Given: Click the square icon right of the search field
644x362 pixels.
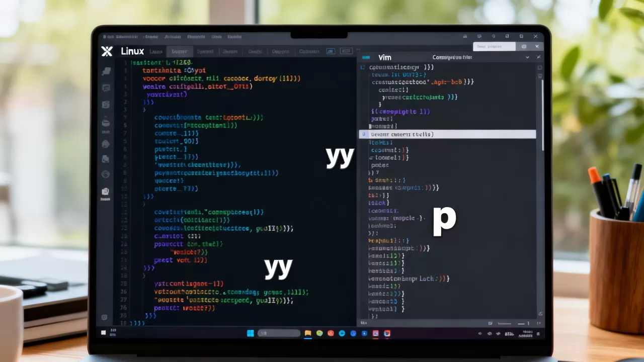Looking at the screenshot, I should click(524, 46).
